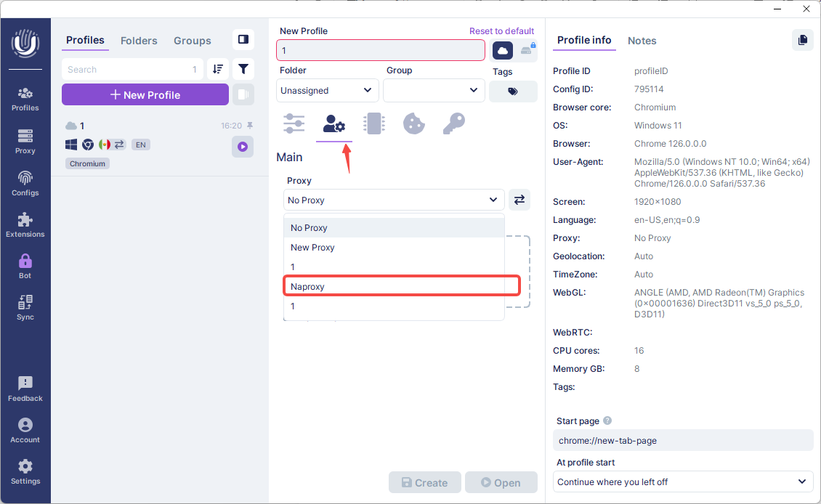
Task: Toggle the locked local storage icon
Action: (x=527, y=50)
